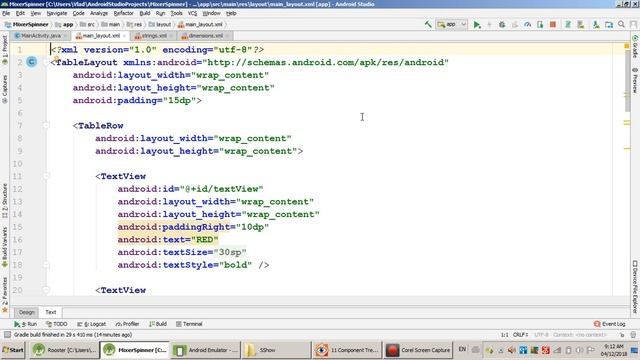The width and height of the screenshot is (640, 360).
Task: Open the Build Variants side panel
Action: [x=5, y=247]
